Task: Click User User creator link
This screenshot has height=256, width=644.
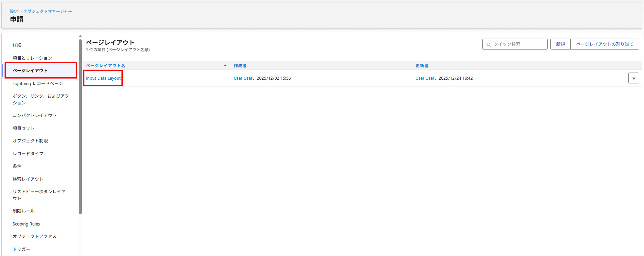Action: (x=243, y=78)
